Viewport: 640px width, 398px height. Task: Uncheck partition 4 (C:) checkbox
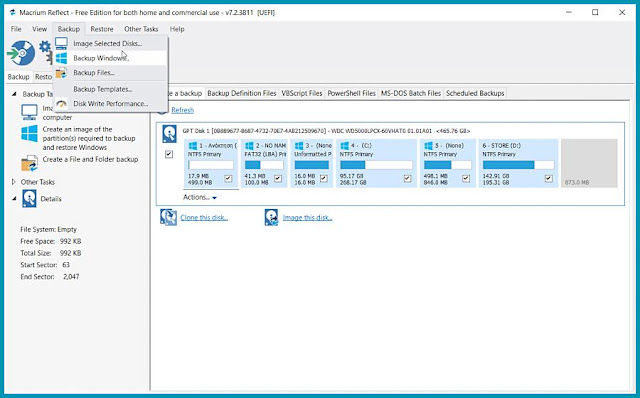tap(407, 178)
